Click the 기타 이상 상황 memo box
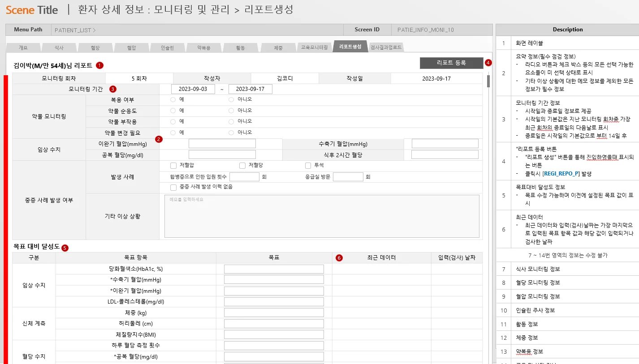 (322, 216)
